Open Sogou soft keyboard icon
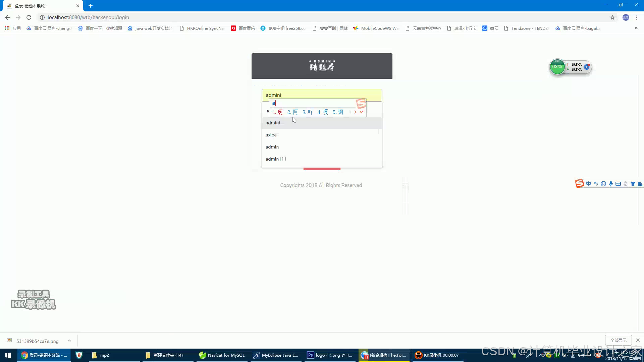 (x=618, y=184)
